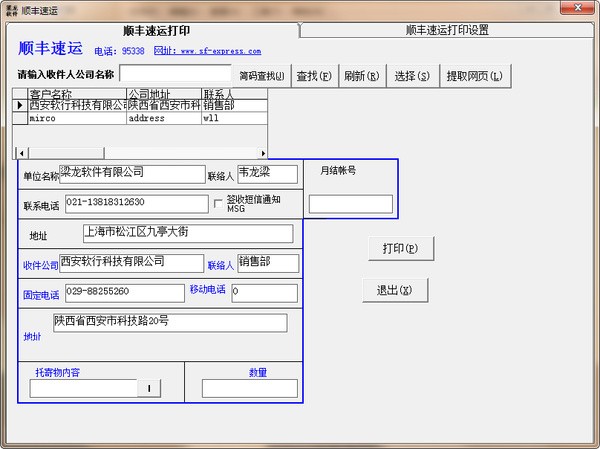The height and width of the screenshot is (449, 600).
Task: Click the customer grid's horizontal scrollbar thumb
Action: (65, 153)
